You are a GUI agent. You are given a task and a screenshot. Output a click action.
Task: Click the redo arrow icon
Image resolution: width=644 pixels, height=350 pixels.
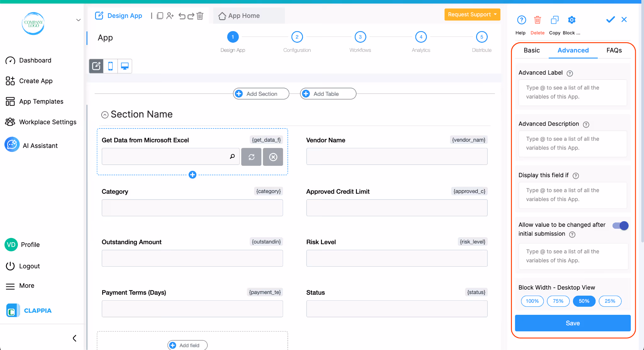coord(191,16)
